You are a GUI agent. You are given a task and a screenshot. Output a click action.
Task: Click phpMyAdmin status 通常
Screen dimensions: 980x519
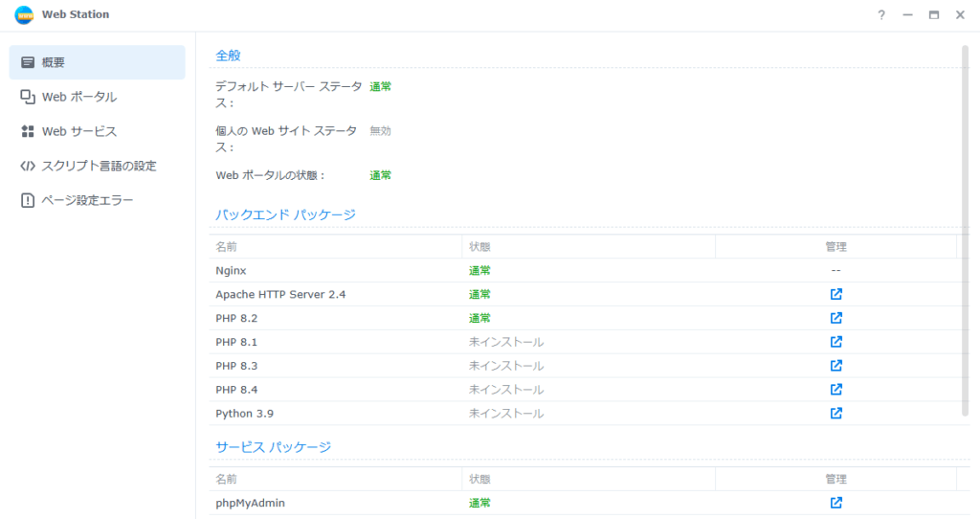tap(480, 503)
